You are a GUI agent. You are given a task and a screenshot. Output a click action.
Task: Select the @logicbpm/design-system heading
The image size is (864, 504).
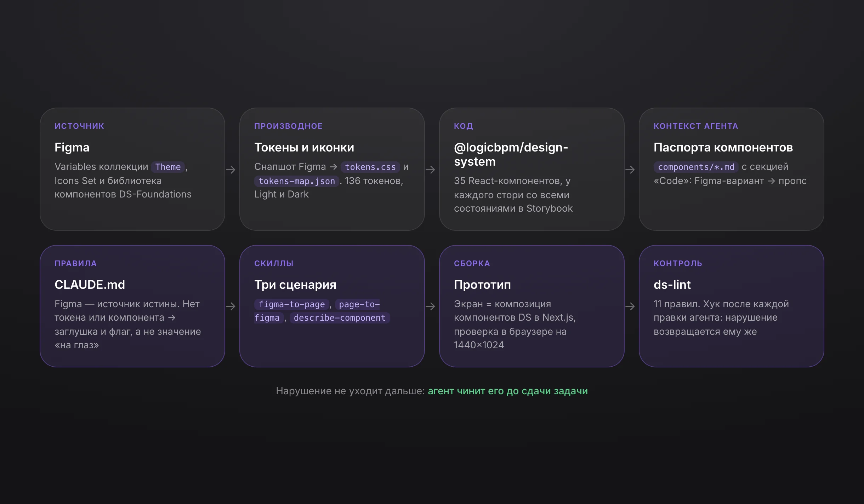pos(511,154)
